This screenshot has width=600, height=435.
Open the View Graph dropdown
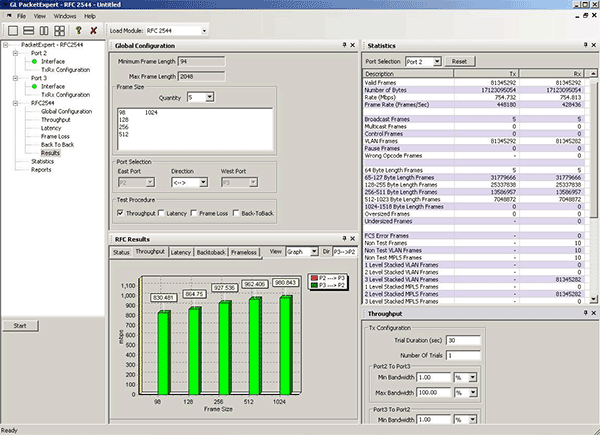[x=314, y=252]
